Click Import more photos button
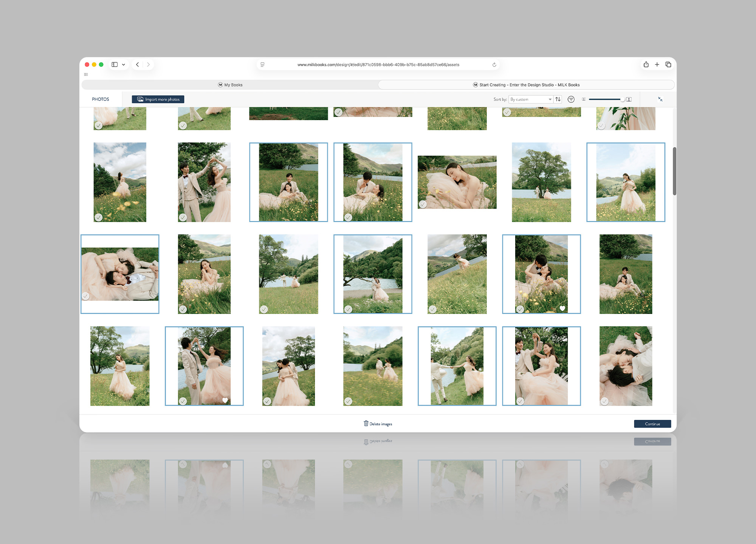Image resolution: width=756 pixels, height=544 pixels. tap(158, 99)
